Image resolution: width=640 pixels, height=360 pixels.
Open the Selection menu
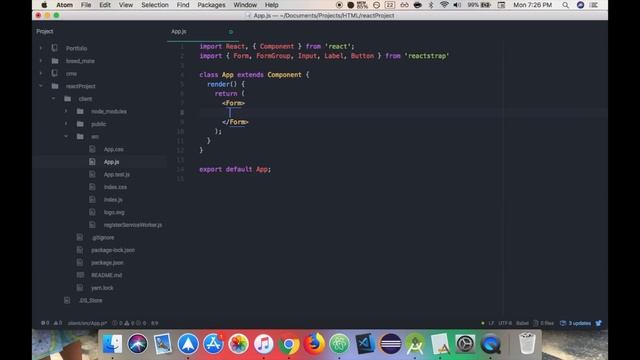(x=155, y=5)
